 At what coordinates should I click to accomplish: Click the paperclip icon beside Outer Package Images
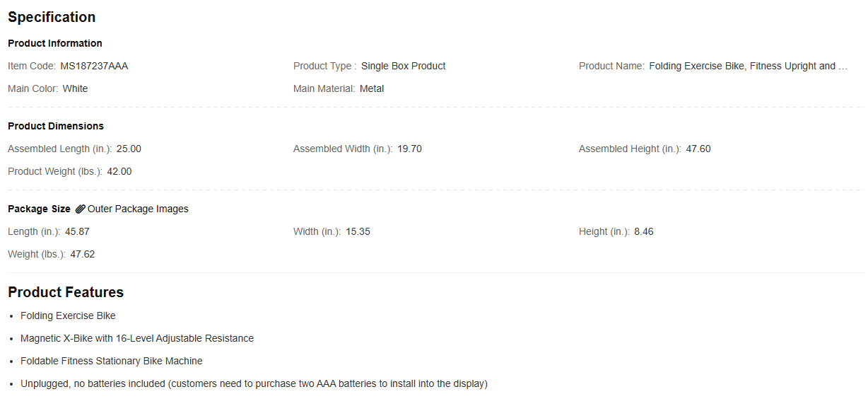point(81,209)
